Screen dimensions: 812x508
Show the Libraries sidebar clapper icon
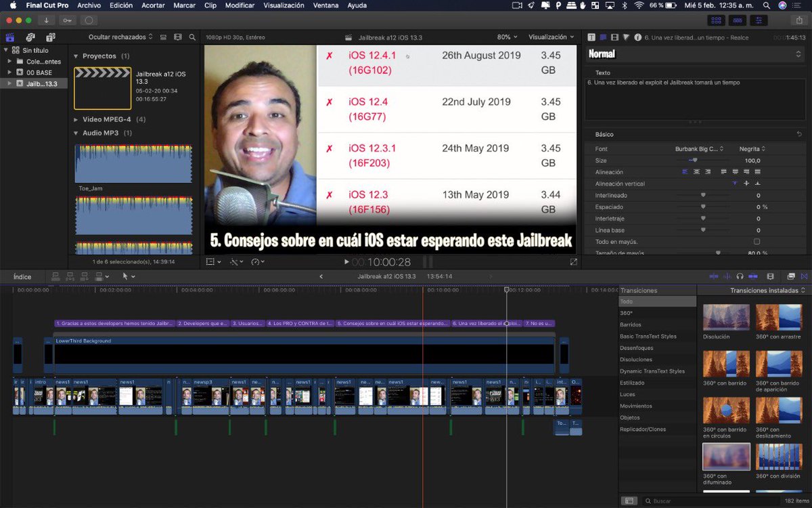pos(11,37)
